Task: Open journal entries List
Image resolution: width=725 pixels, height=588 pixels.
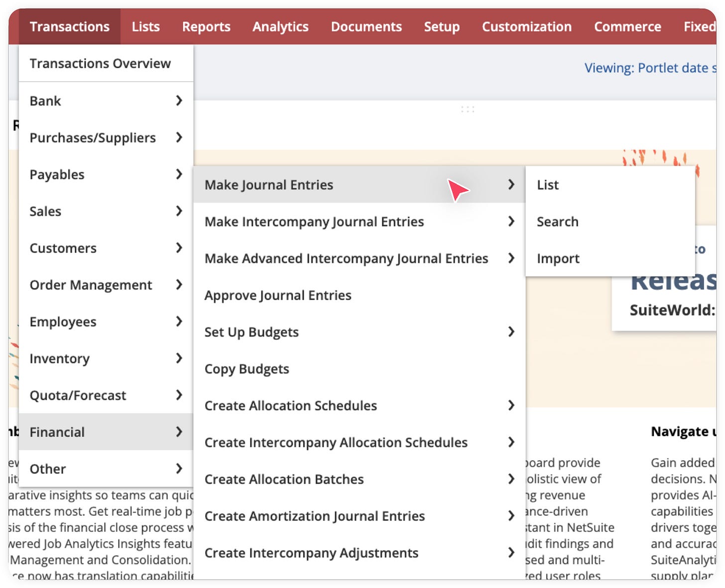Action: [610, 185]
